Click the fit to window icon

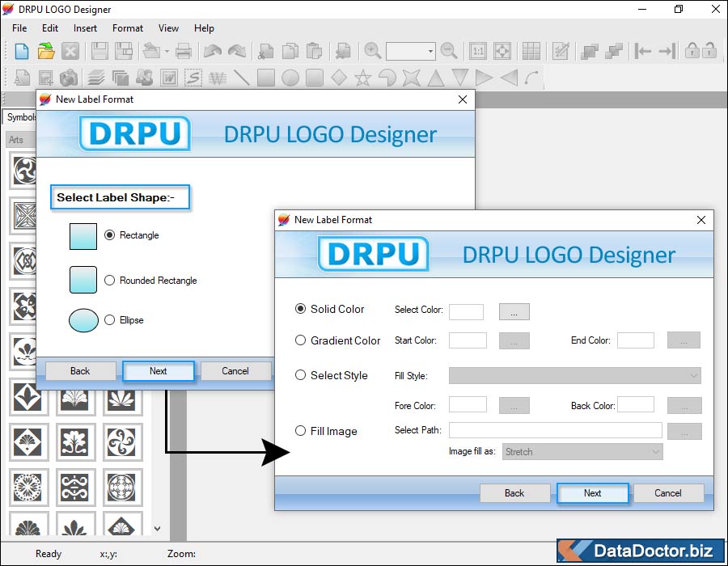pos(502,51)
